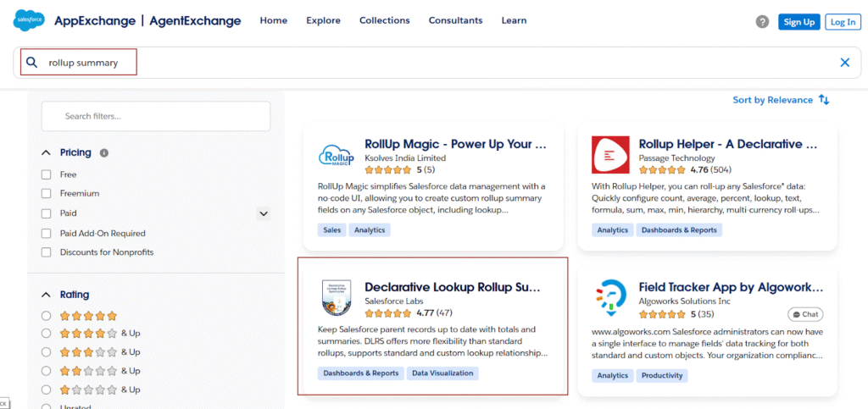Expand the Paid filter sub-options

(x=264, y=213)
